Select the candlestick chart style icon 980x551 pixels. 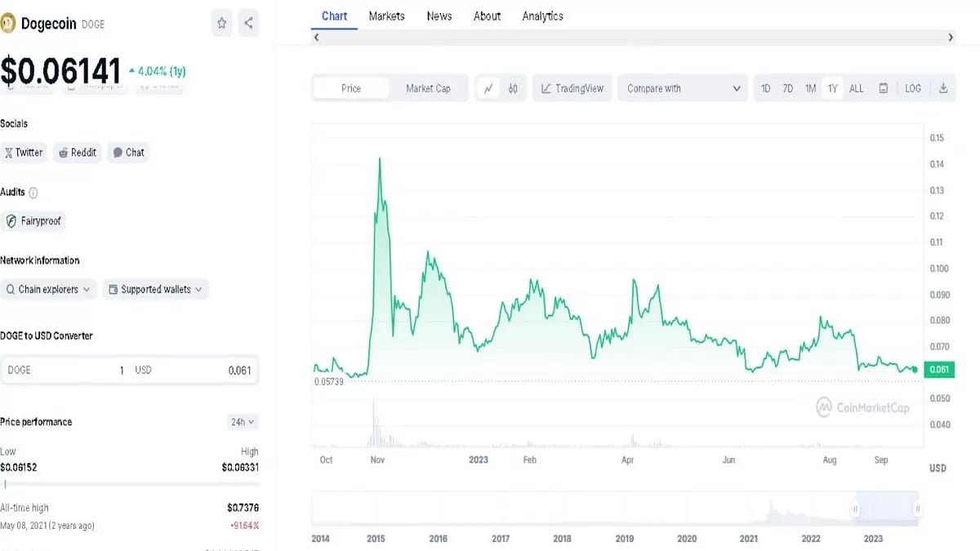[513, 88]
